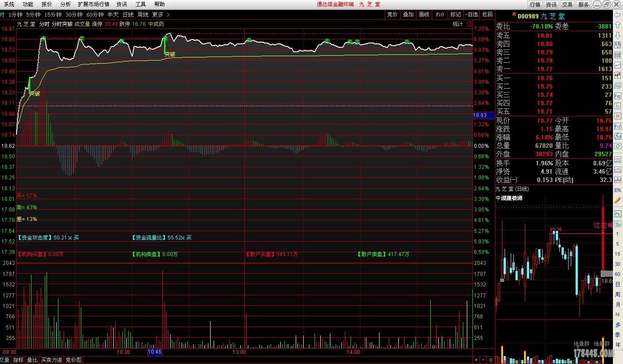Select the intraday line chart icon
Image resolution: width=623 pixels, height=364 pixels.
(x=618, y=64)
